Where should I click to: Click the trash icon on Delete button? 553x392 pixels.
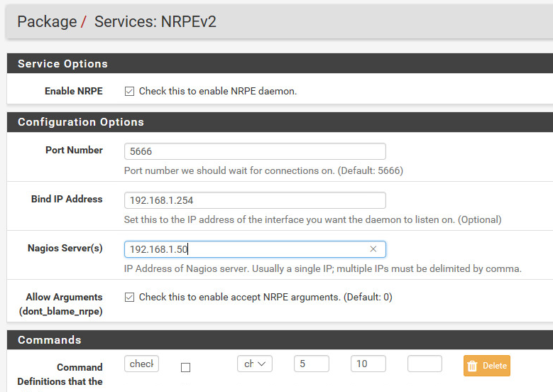472,366
